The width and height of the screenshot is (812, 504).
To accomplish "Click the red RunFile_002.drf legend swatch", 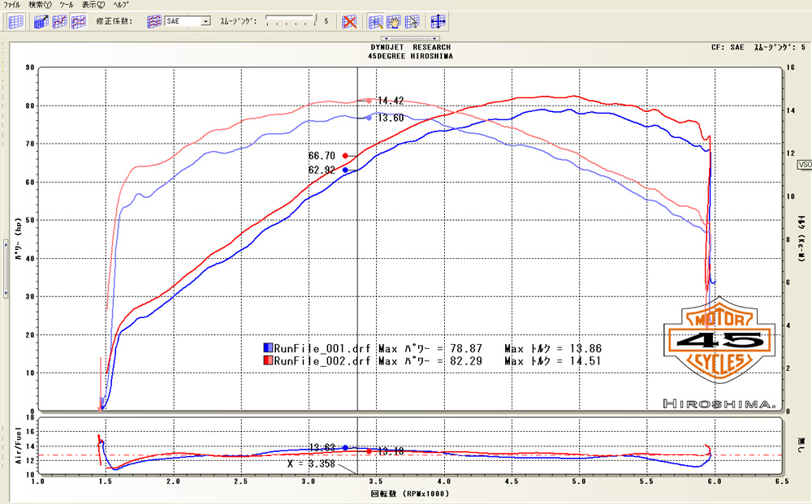I will point(268,360).
